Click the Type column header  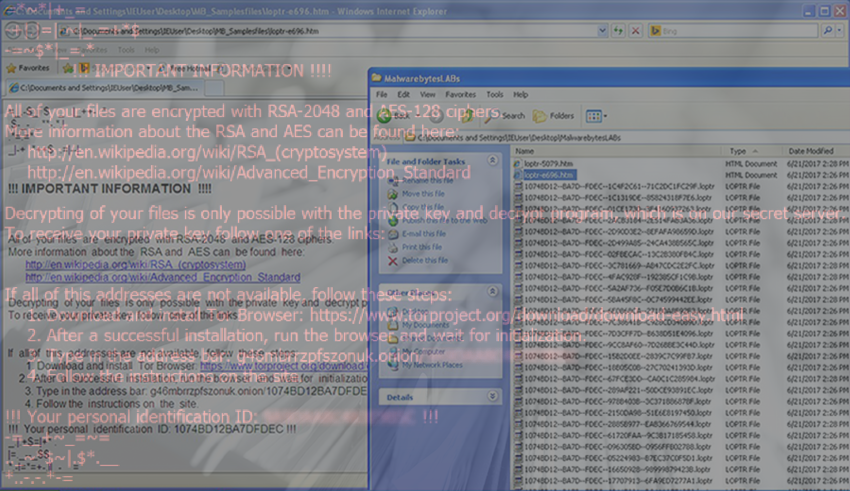tap(740, 151)
